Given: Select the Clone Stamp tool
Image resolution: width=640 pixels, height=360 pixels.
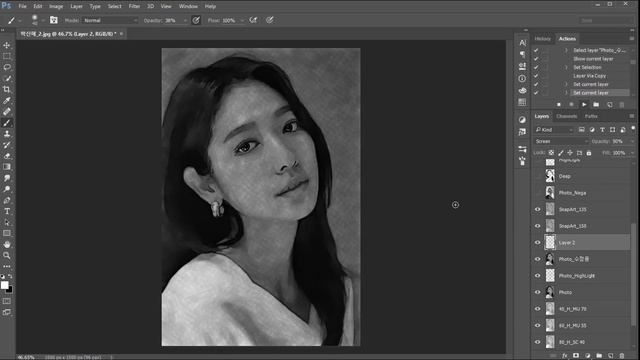Looking at the screenshot, I should point(7,133).
